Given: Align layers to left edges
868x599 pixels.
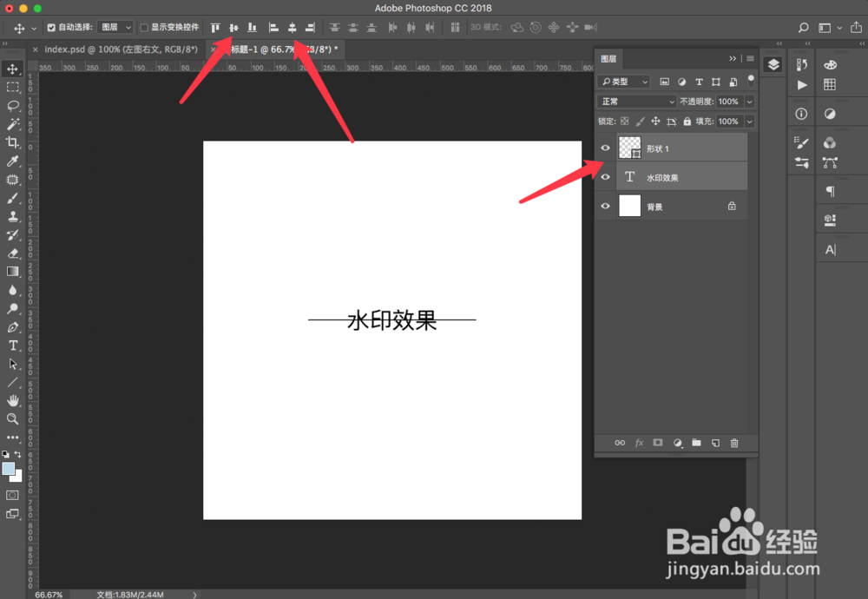Looking at the screenshot, I should (273, 27).
